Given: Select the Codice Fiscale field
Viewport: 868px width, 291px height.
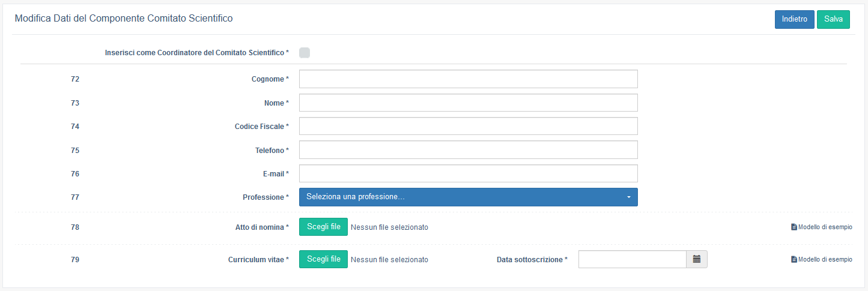Looking at the screenshot, I should click(468, 126).
